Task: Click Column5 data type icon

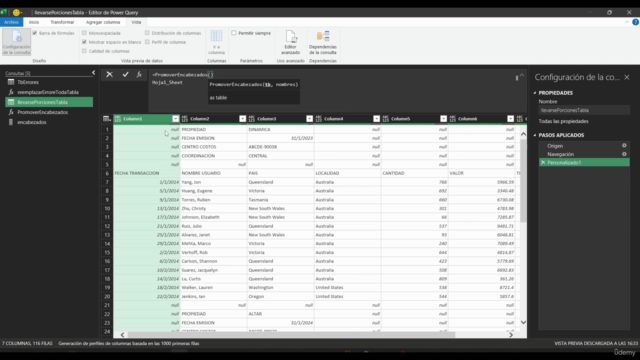Action: [x=385, y=119]
